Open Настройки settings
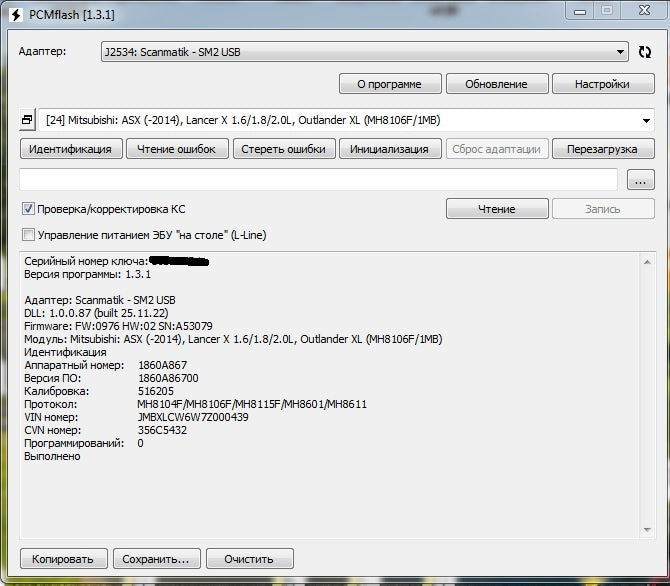The width and height of the screenshot is (670, 586). [603, 84]
